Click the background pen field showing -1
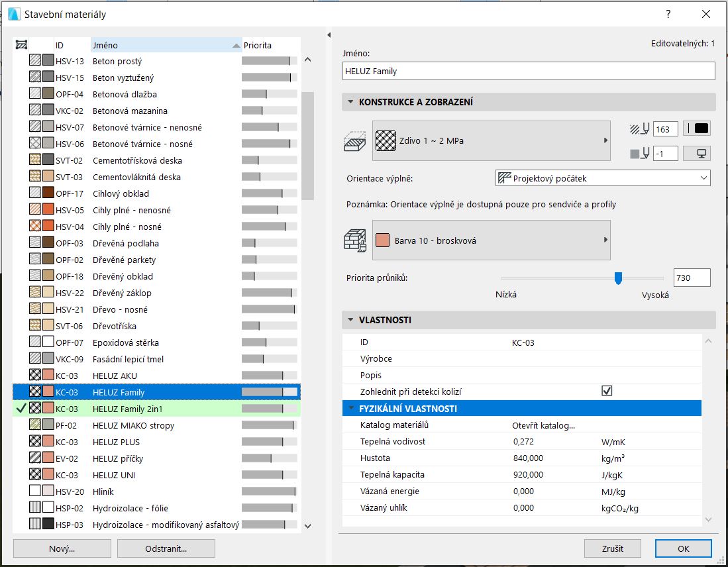Image resolution: width=728 pixels, height=567 pixels. pyautogui.click(x=665, y=153)
